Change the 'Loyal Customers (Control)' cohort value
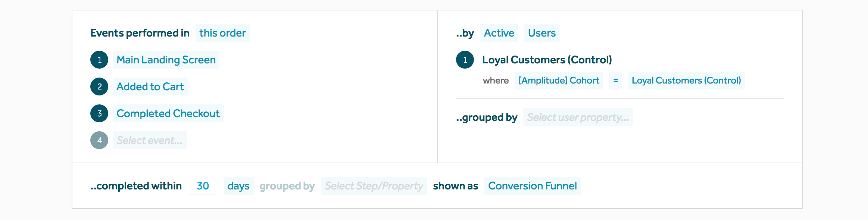 click(x=686, y=80)
